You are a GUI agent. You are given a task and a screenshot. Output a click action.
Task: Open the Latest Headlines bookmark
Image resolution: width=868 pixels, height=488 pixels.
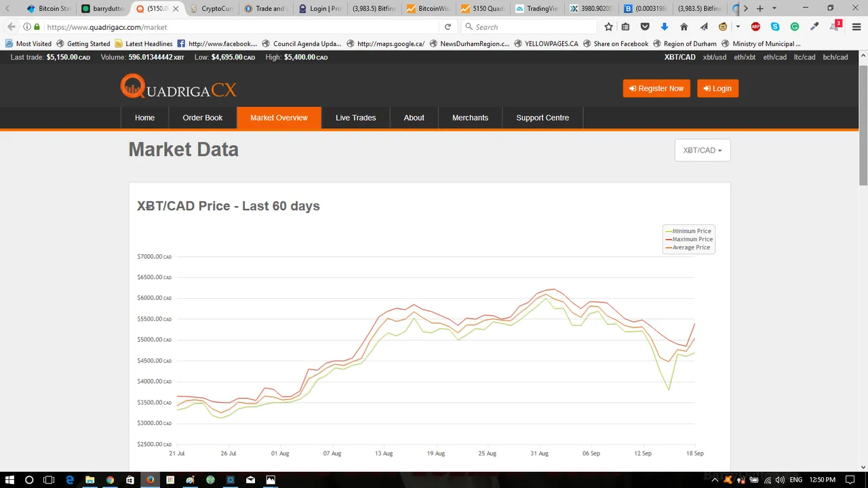click(144, 43)
